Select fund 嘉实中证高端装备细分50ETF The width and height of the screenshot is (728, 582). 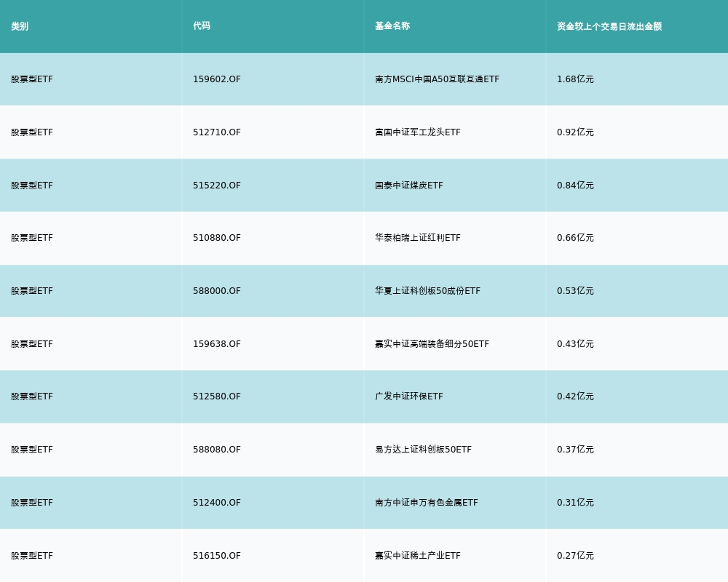[432, 344]
